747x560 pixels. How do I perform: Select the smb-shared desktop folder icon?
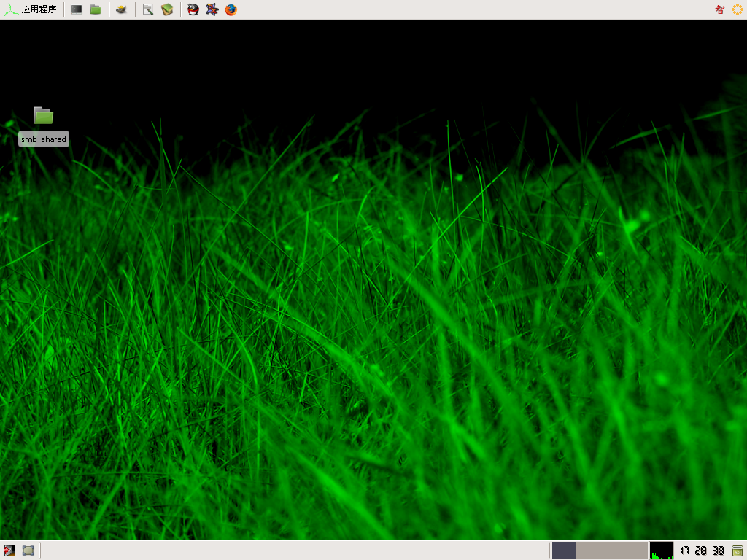click(x=43, y=115)
